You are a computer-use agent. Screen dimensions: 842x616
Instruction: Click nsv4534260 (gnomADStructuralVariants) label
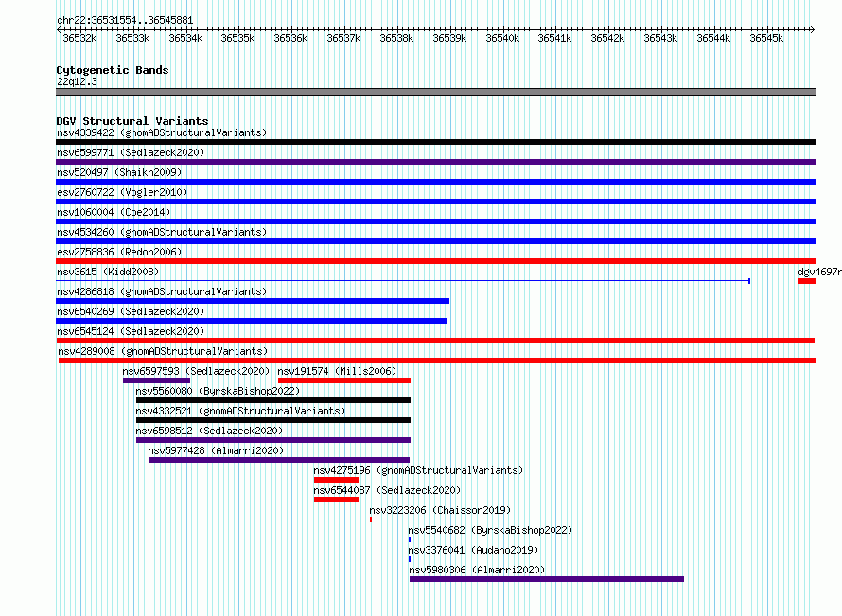(162, 232)
